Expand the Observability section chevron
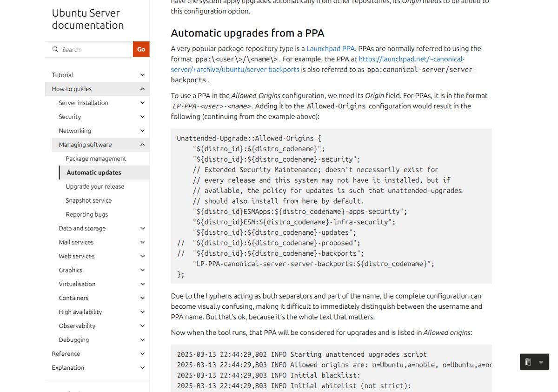558x392 pixels. click(142, 326)
